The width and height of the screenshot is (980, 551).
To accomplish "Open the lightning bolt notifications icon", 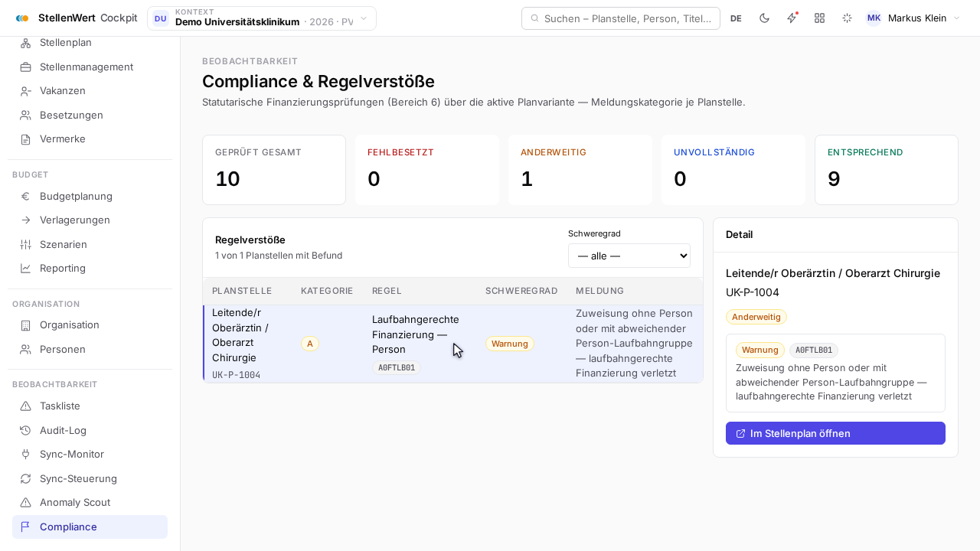I will tap(792, 18).
